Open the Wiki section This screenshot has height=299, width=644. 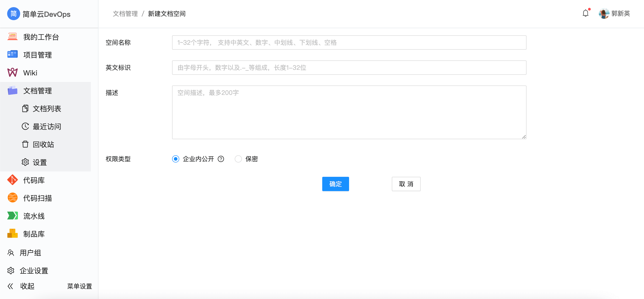click(30, 73)
